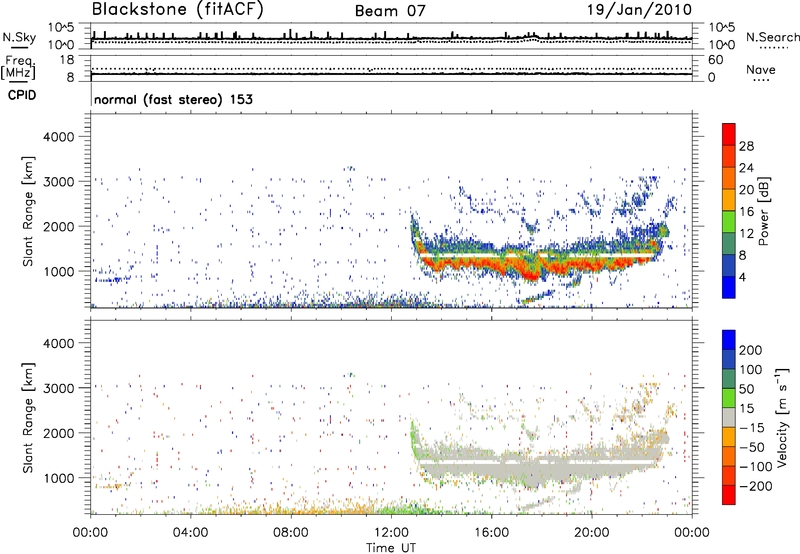Image resolution: width=800 pixels, height=554 pixels.
Task: Click the "18" label on the frequency axis
Action: point(67,60)
